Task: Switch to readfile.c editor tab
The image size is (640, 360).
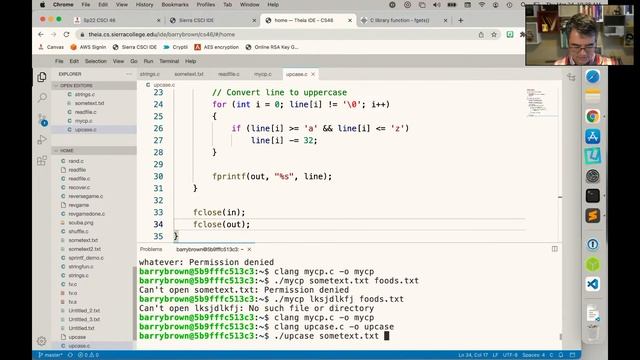Action: tap(229, 74)
